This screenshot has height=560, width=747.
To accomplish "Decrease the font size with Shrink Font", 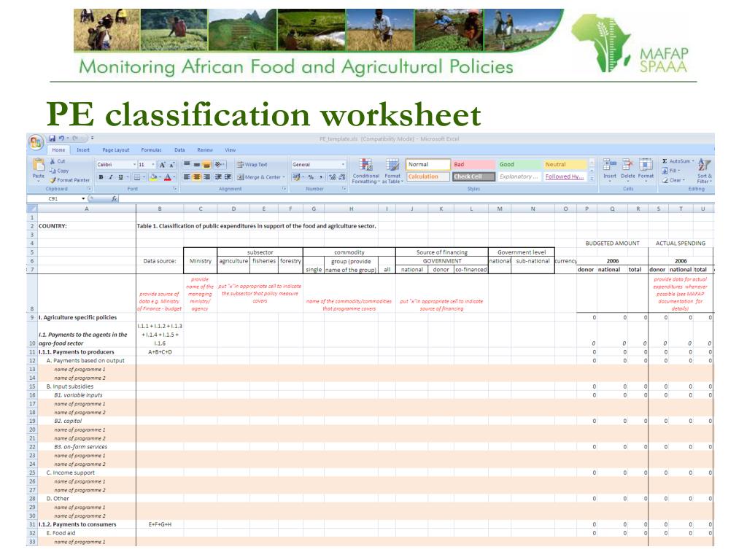I will pyautogui.click(x=172, y=165).
